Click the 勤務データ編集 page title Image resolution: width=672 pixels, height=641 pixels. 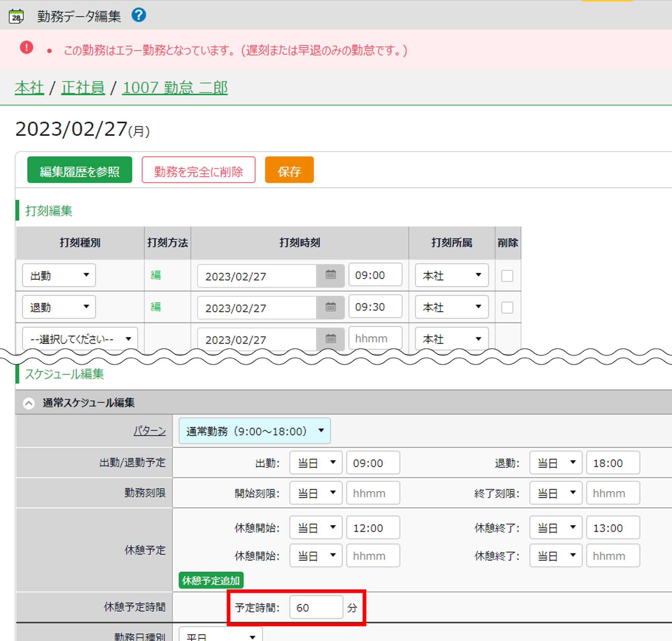click(x=79, y=16)
